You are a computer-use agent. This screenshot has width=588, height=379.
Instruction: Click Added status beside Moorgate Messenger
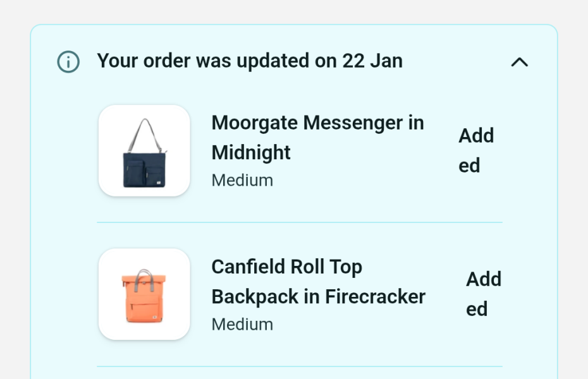[476, 150]
